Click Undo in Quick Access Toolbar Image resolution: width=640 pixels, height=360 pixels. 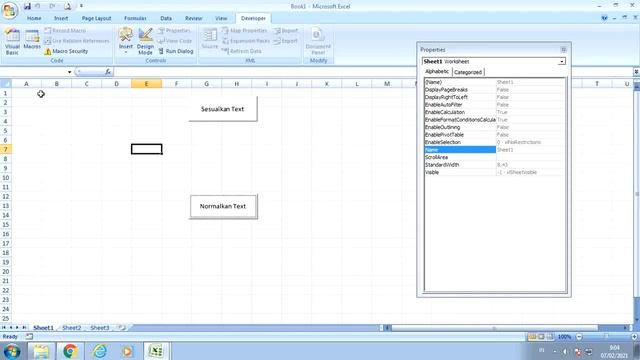point(38,6)
